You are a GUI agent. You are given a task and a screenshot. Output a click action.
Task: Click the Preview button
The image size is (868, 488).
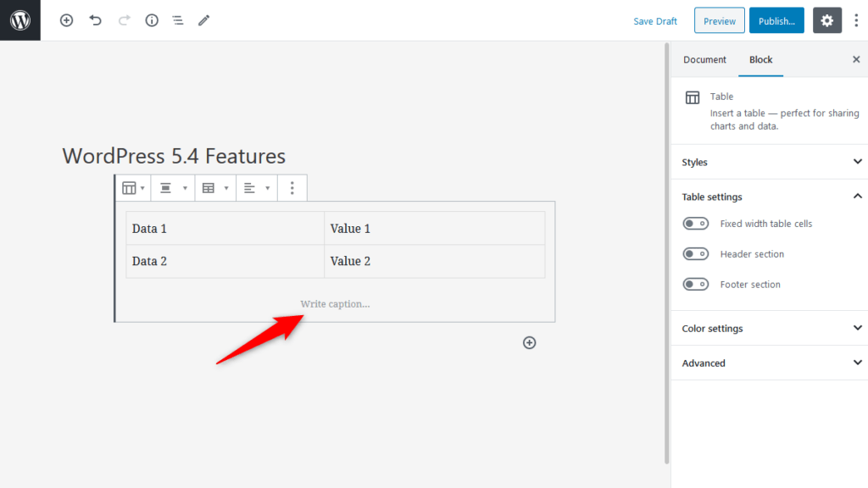(719, 20)
